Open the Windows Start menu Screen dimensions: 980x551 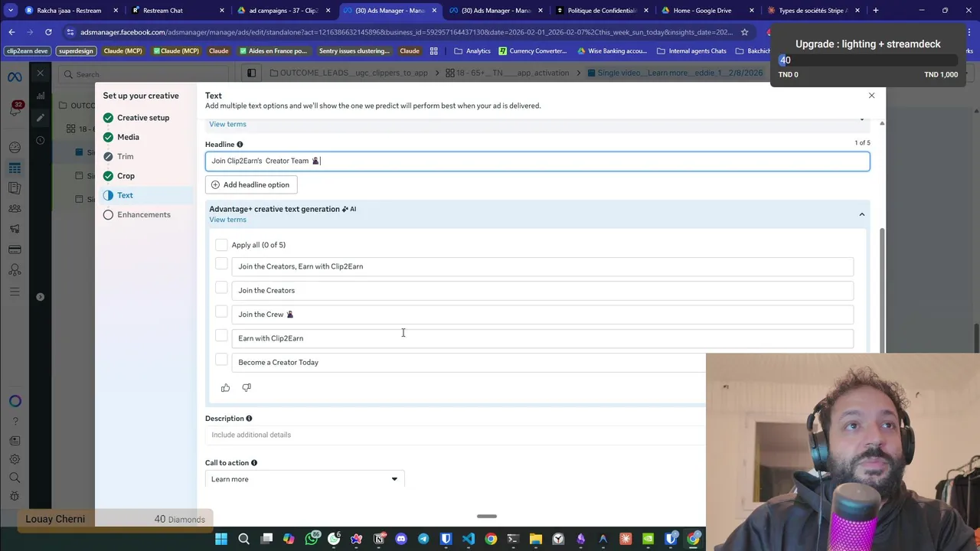(x=221, y=539)
